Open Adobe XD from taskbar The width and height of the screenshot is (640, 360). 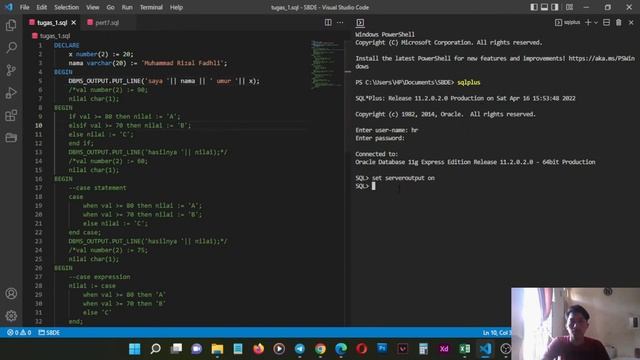click(x=444, y=349)
